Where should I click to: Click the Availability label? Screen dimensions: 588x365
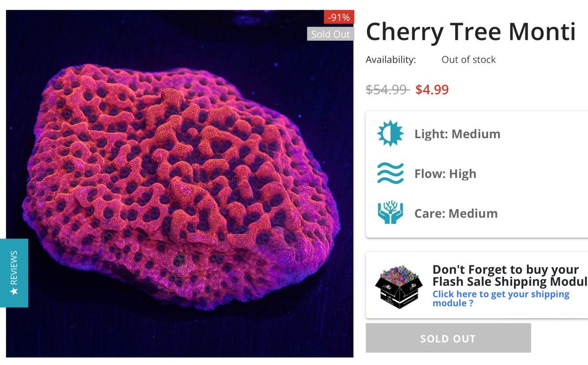tap(391, 60)
